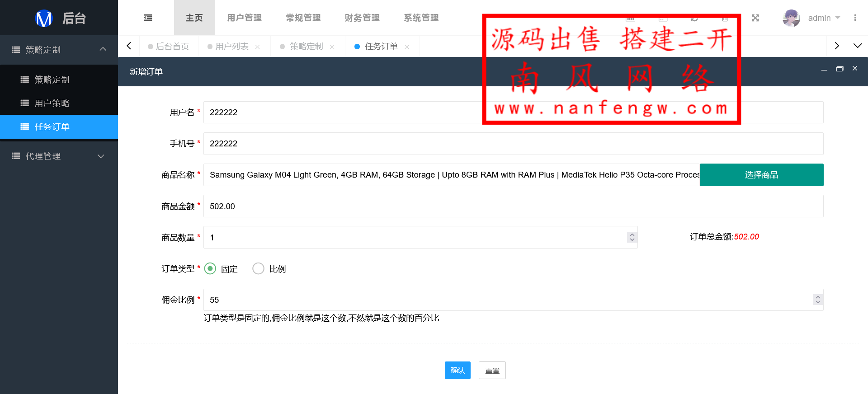Click the fullscreen toggle icon
The image size is (868, 394).
pyautogui.click(x=755, y=18)
